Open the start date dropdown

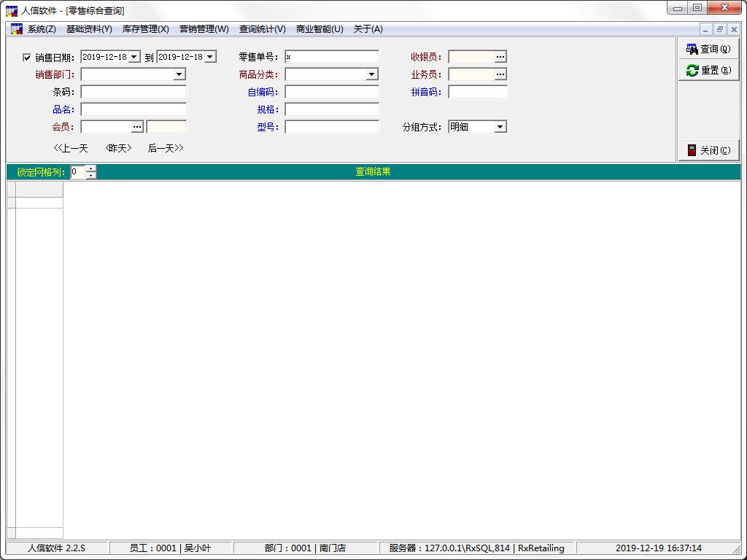coord(134,57)
